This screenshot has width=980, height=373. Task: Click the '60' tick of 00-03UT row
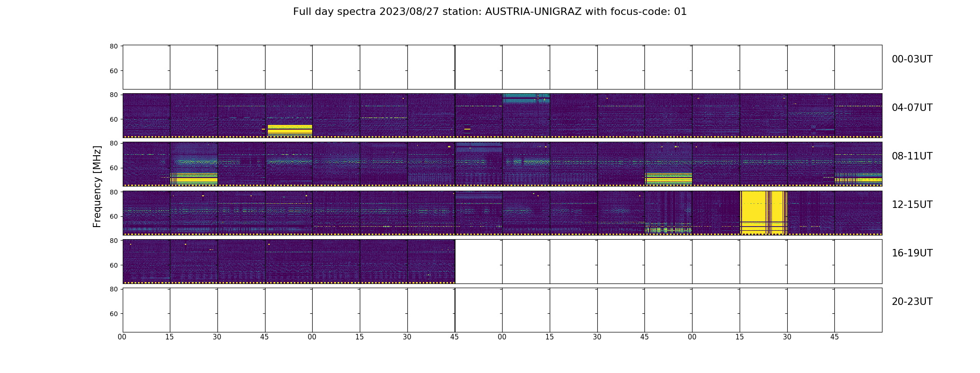[113, 71]
